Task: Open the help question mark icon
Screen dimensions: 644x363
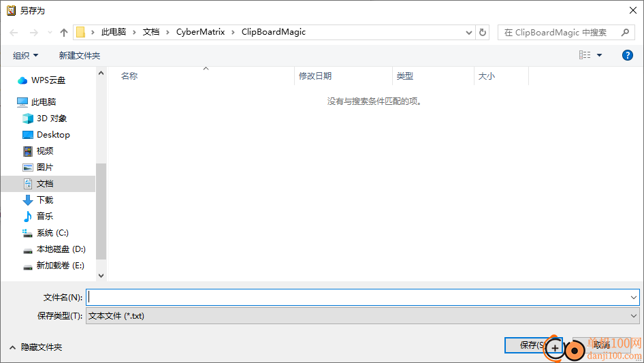Action: tap(627, 55)
